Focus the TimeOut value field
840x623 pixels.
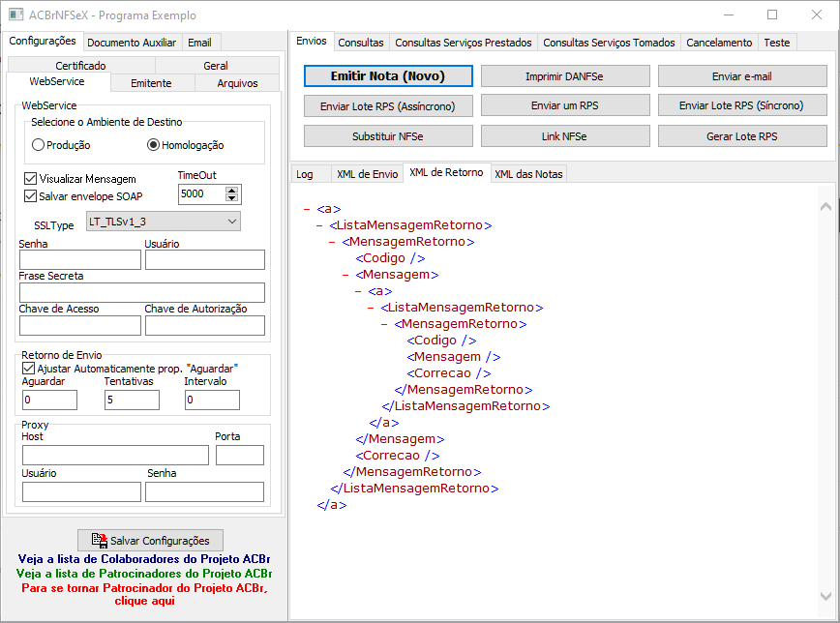pos(202,193)
